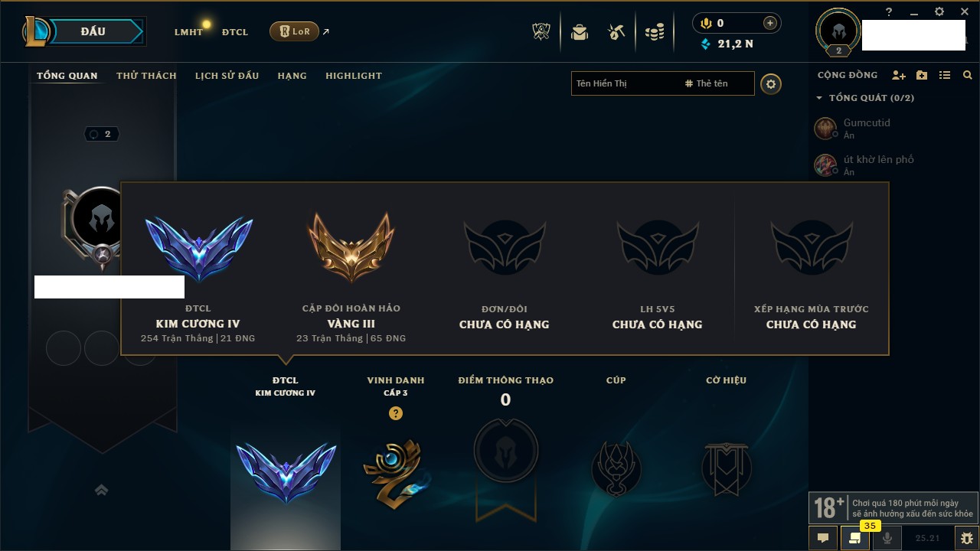Click the add friend icon
The width and height of the screenshot is (980, 551).
(899, 75)
